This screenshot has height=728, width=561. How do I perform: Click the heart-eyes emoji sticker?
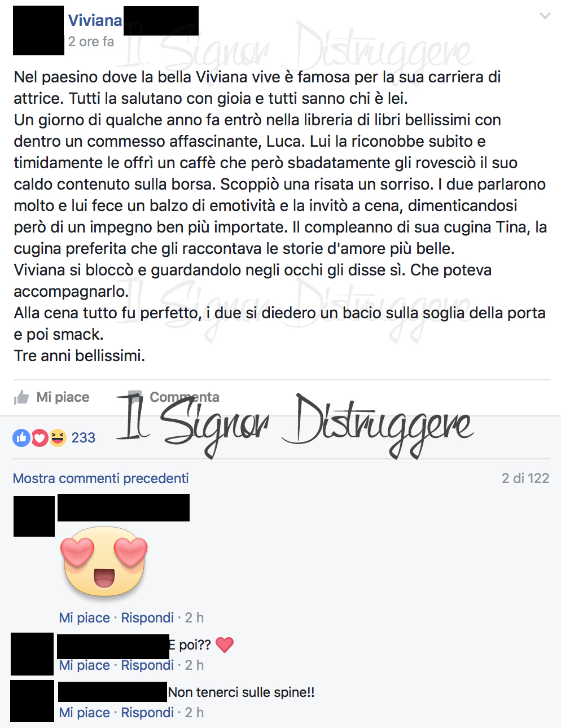point(104,562)
